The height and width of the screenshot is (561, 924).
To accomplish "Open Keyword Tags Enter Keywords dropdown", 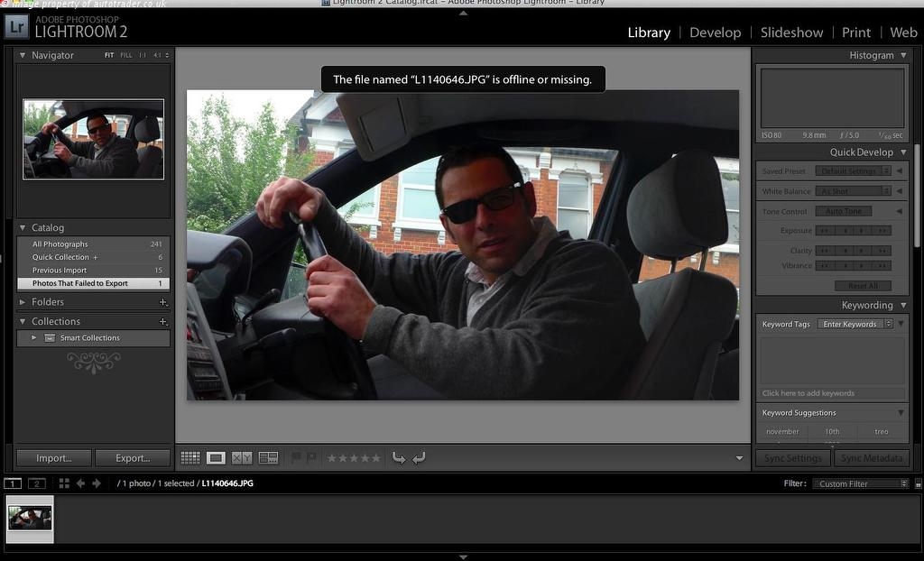I will click(x=855, y=324).
